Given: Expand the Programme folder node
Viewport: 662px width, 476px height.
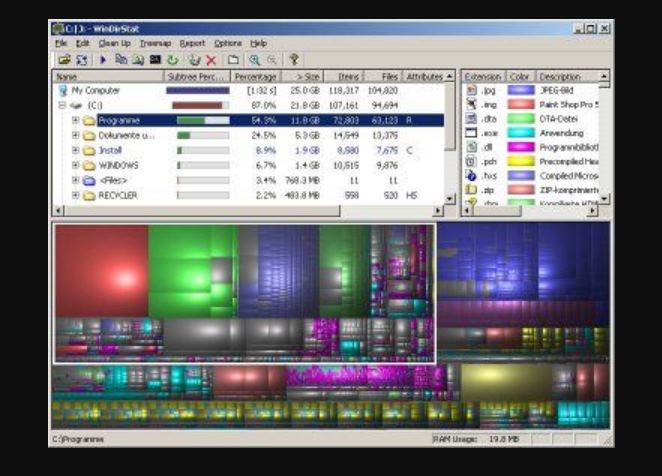Looking at the screenshot, I should coord(75,120).
